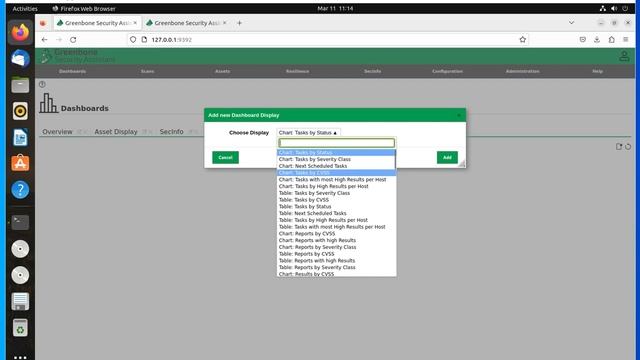Bookmark this page with star icon

coord(522,40)
